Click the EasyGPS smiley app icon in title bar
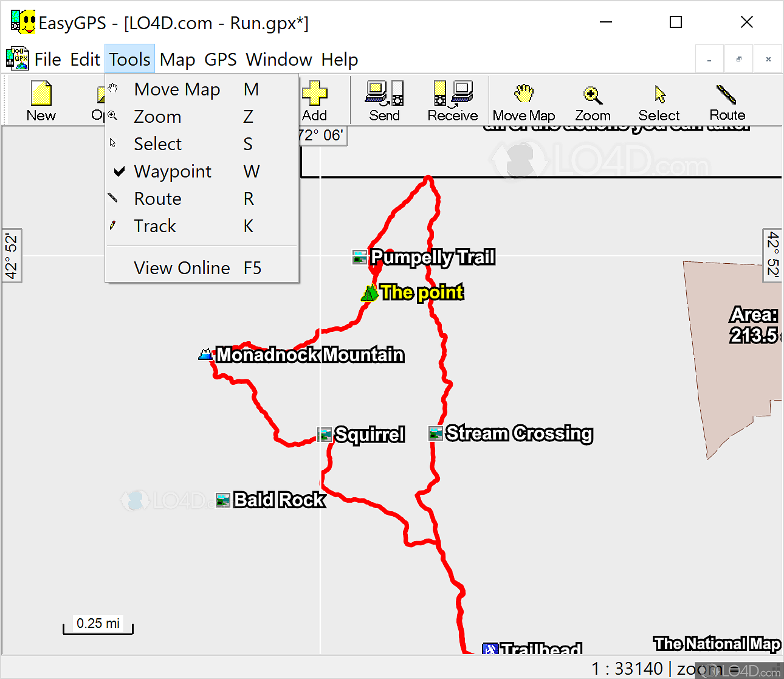784x679 pixels. (22, 22)
